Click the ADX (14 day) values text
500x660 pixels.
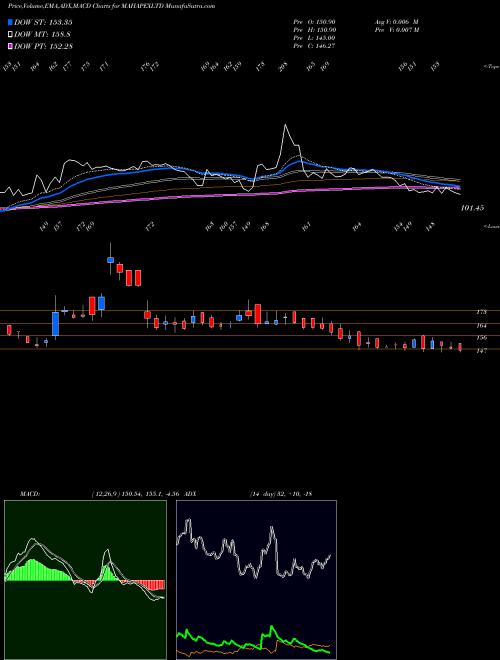(281, 493)
